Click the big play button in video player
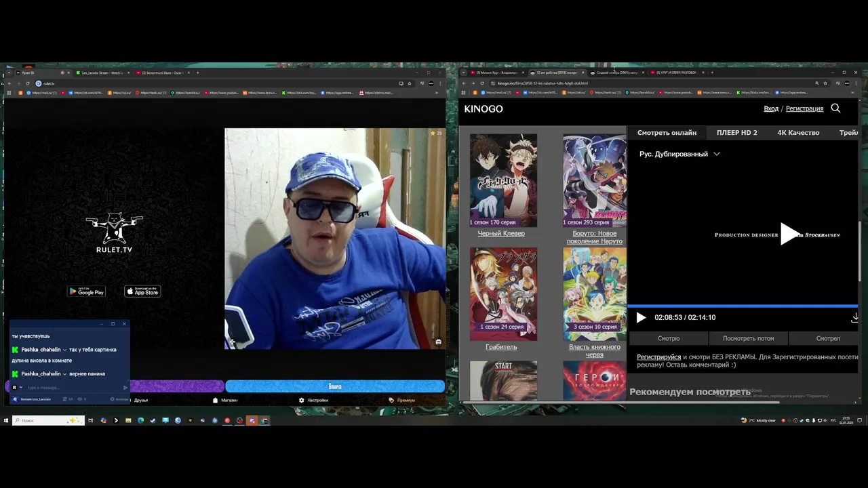868x488 pixels. point(790,234)
